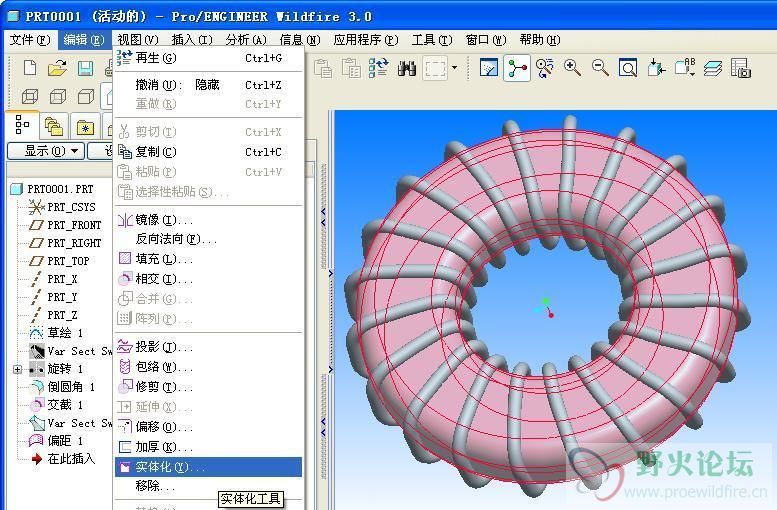Click the Zoom out magnifier icon
The width and height of the screenshot is (777, 510).
[x=600, y=68]
